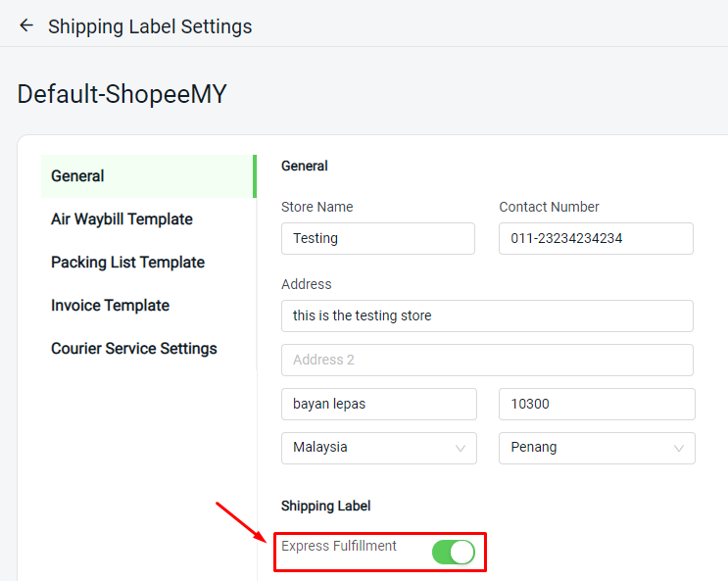728x581 pixels.
Task: Click the Store Name field containing Testing
Action: tap(377, 238)
